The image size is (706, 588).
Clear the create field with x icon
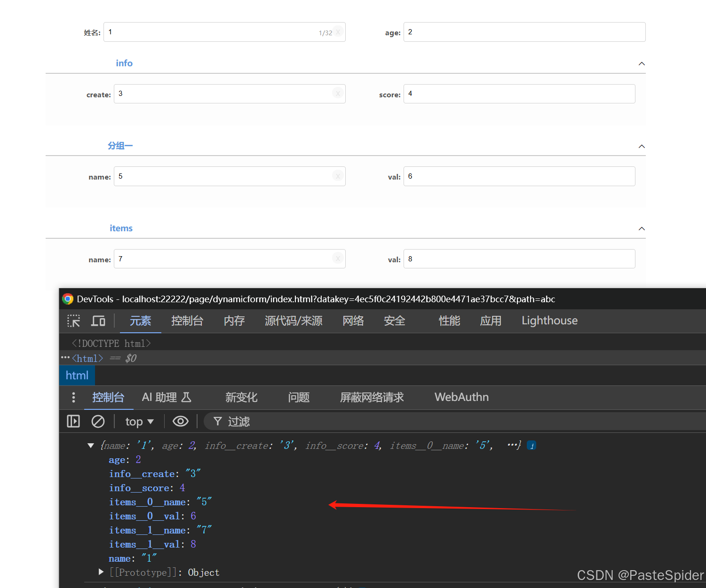[x=338, y=94]
